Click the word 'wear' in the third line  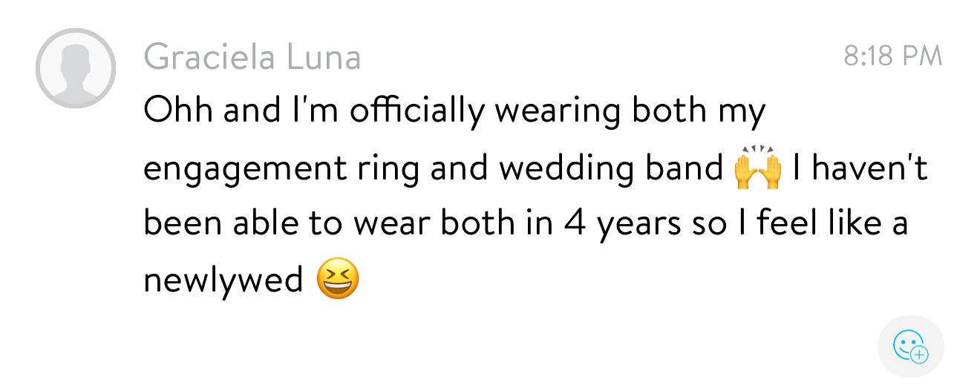click(391, 224)
